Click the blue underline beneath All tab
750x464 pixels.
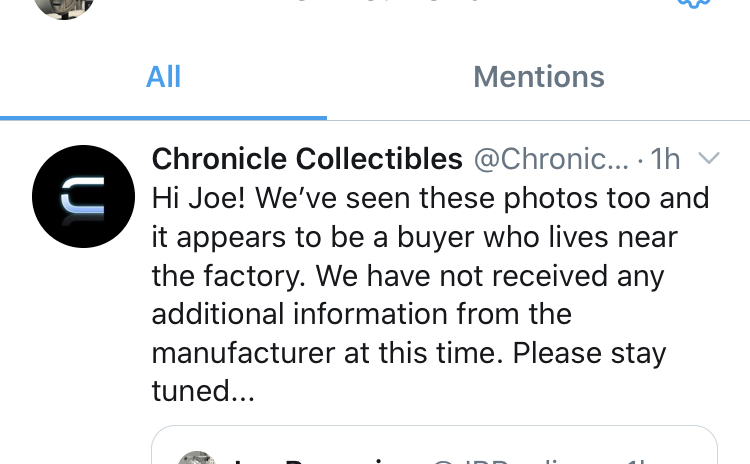tap(163, 118)
